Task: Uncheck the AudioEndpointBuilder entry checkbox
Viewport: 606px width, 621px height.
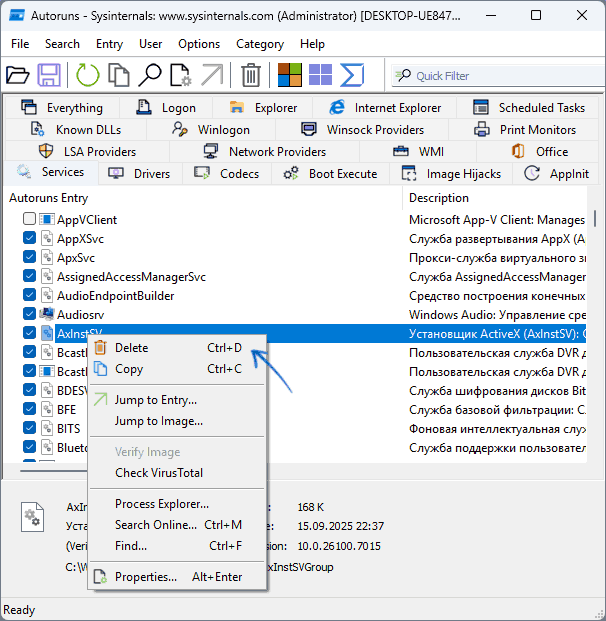Action: pyautogui.click(x=30, y=295)
